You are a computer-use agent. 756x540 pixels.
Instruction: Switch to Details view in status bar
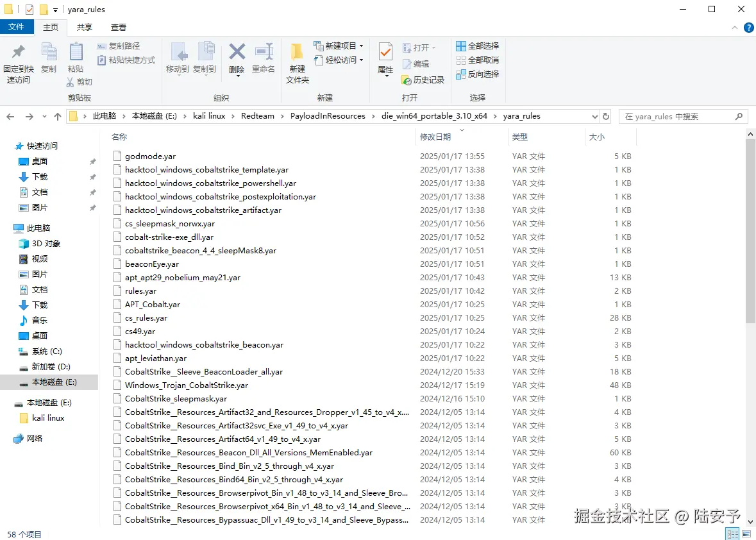(733, 534)
